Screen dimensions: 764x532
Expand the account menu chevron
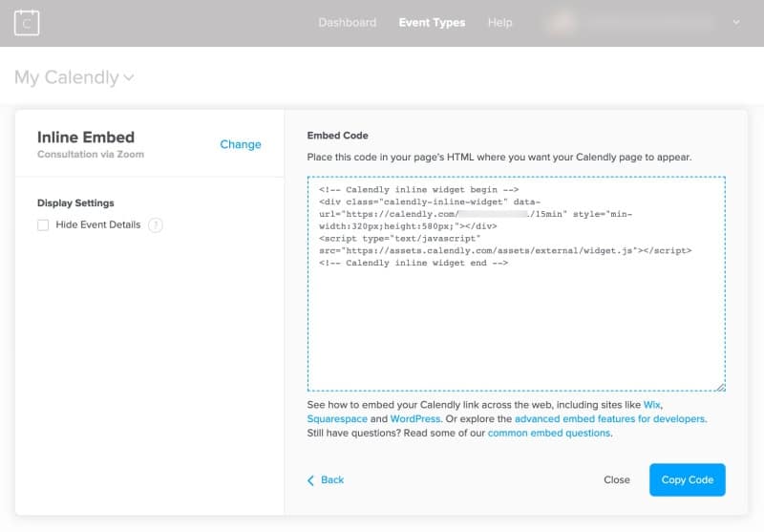coord(735,23)
